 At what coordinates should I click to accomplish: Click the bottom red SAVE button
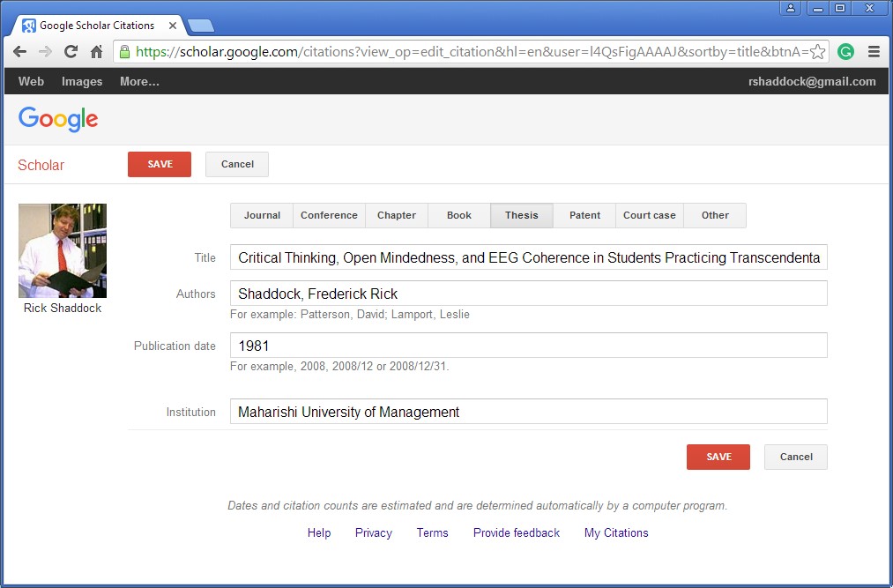tap(718, 457)
